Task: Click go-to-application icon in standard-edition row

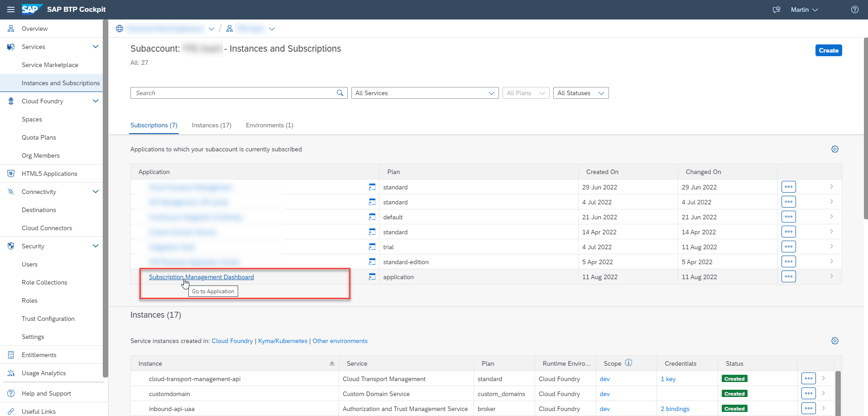Action: coord(372,261)
